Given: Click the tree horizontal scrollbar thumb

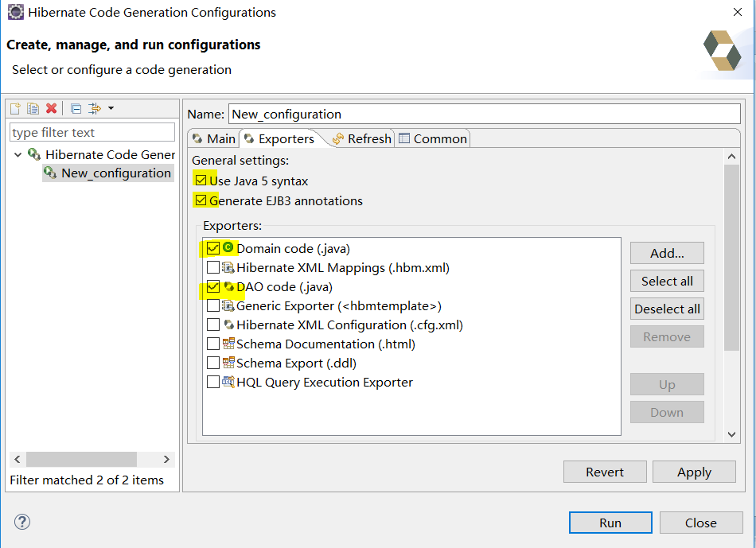Looking at the screenshot, I should coord(81,459).
